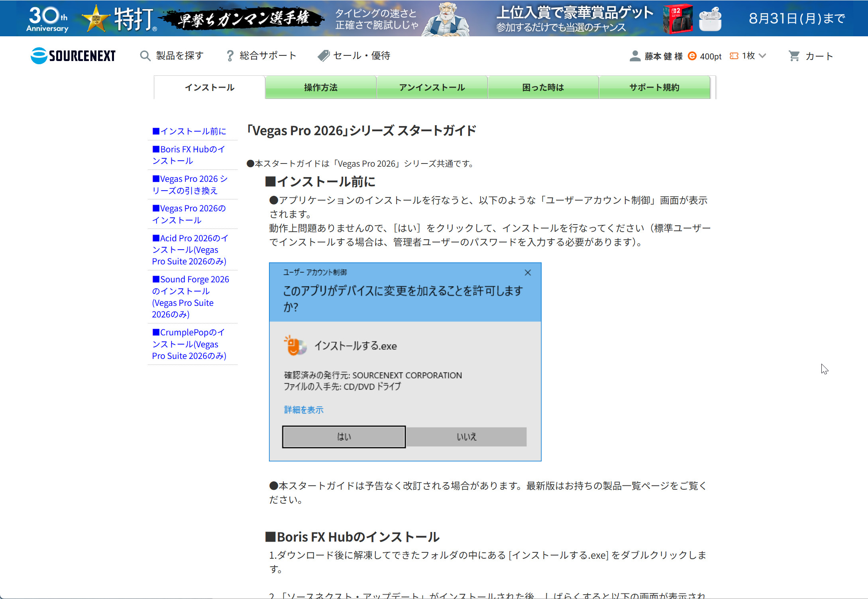Screen dimensions: 868x599
Task: Open セール・優待 menu
Action: coord(361,56)
